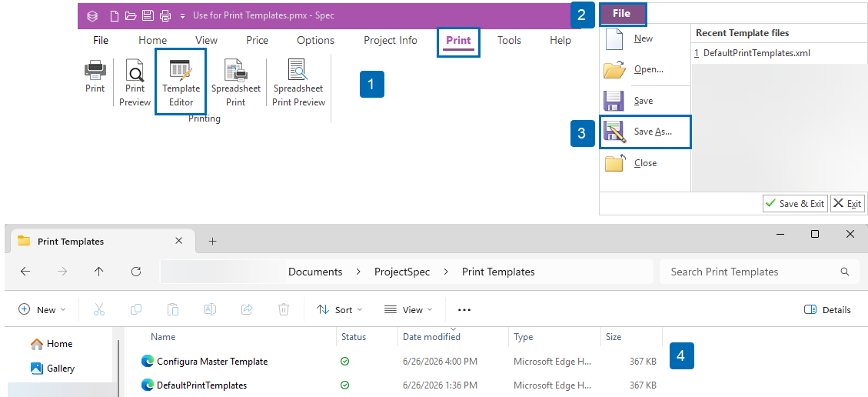Screen dimensions: 868x397
Task: Click ProjectSpec in the address breadcrumb
Action: (x=402, y=272)
